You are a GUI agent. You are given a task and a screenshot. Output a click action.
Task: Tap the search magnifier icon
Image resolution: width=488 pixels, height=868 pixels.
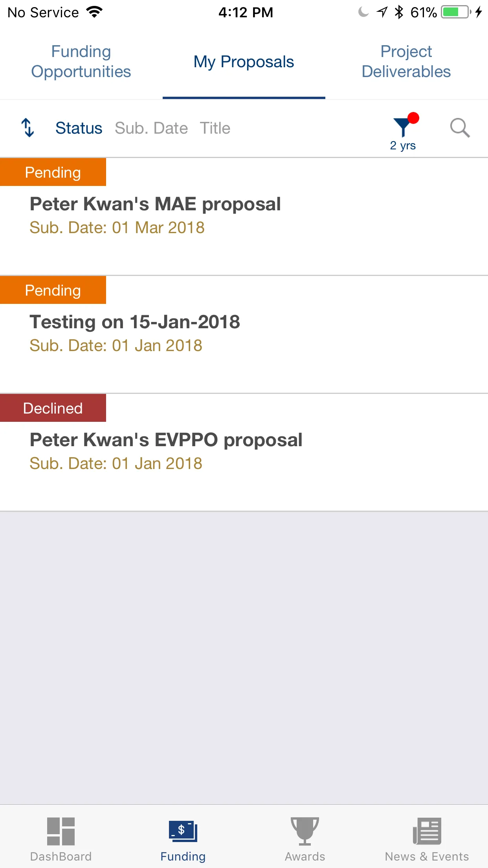coord(460,128)
